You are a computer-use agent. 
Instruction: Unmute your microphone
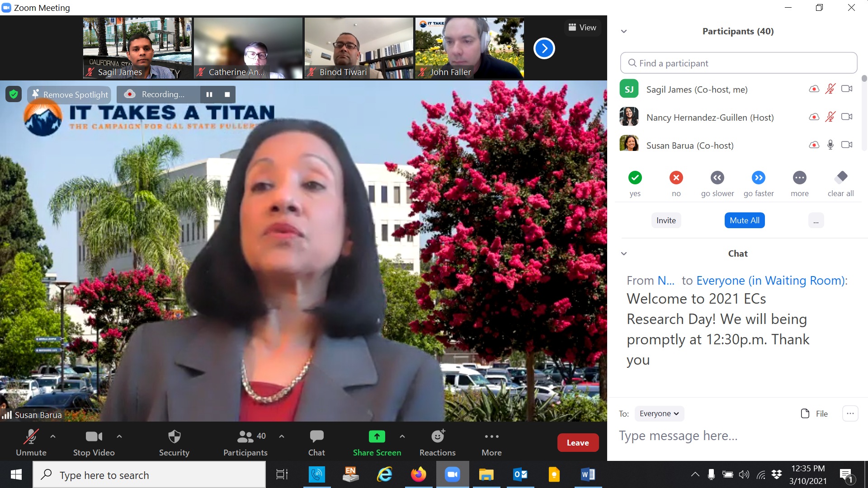[x=31, y=442]
